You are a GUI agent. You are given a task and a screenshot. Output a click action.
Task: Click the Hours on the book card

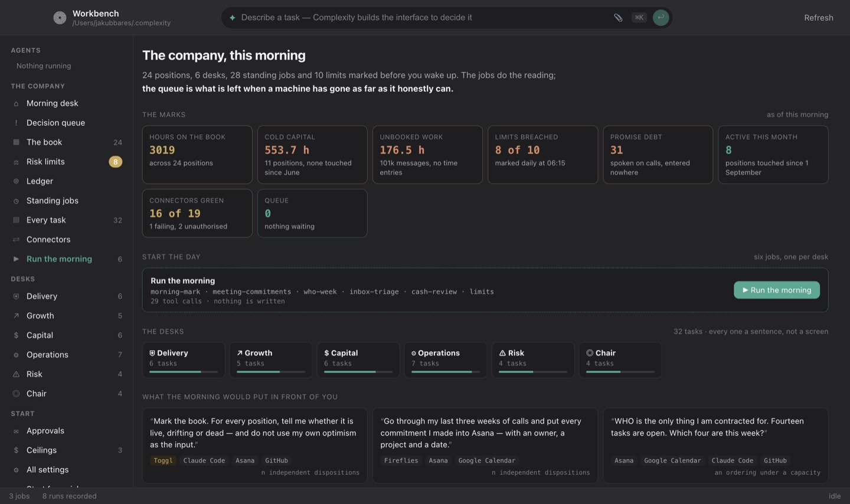click(197, 155)
